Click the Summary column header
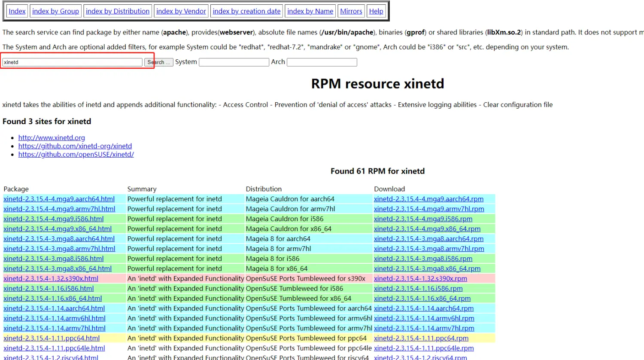Viewport: 644px width, 360px height. [142, 189]
